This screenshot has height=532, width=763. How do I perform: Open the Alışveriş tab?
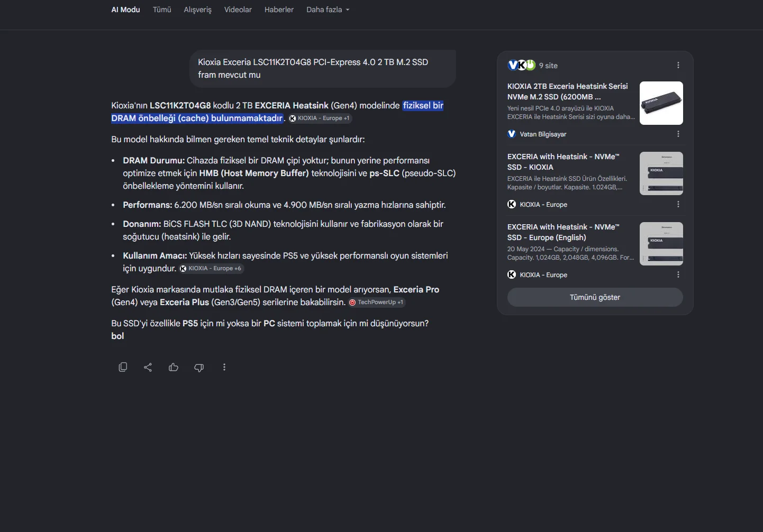point(197,10)
